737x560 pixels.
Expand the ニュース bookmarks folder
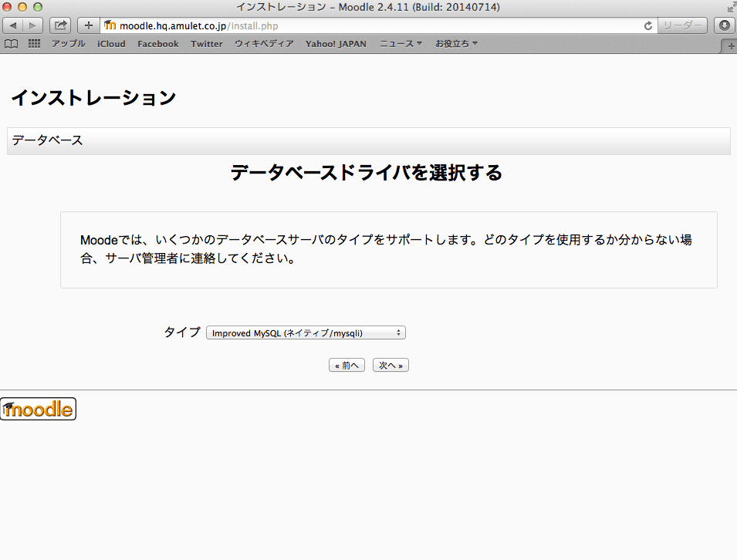click(401, 44)
